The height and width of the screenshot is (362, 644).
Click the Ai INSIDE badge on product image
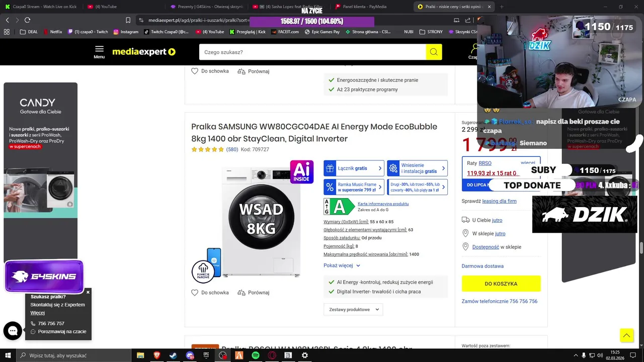point(302,172)
